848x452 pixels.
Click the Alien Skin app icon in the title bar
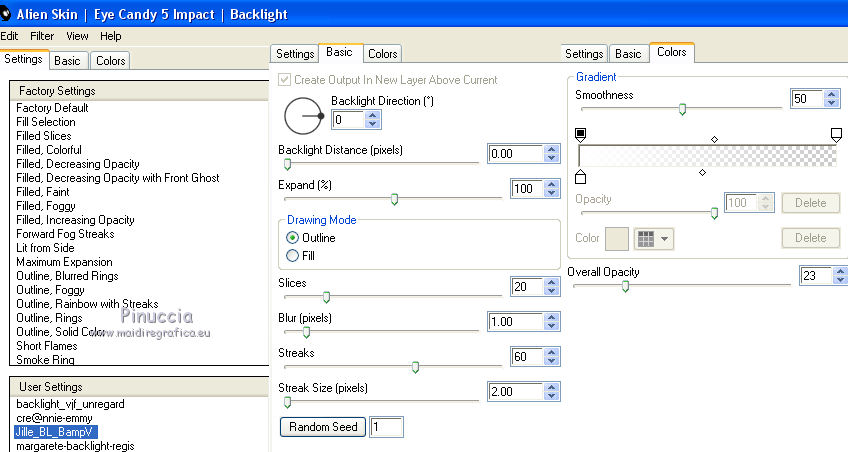(5, 14)
